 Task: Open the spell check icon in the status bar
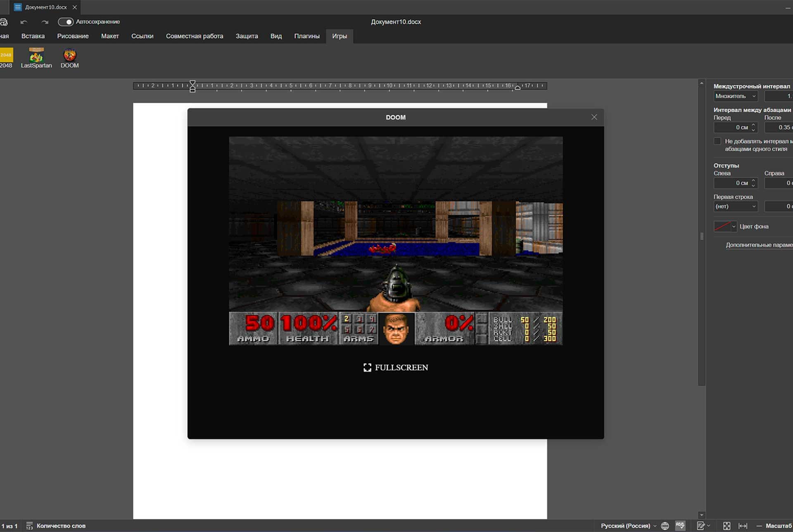point(680,526)
